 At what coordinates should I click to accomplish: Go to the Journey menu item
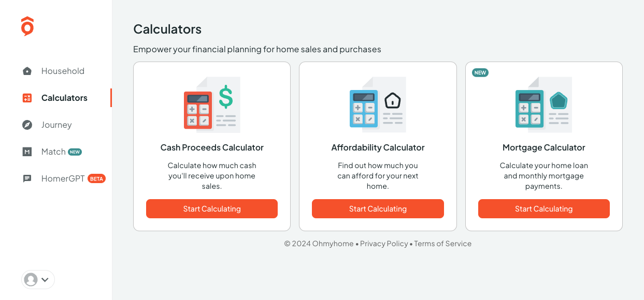coord(56,125)
